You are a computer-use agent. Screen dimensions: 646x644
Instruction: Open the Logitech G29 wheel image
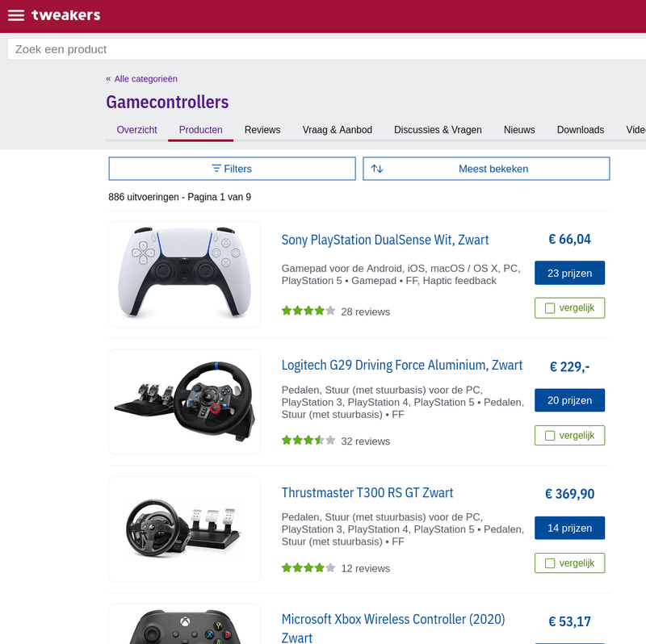(184, 402)
